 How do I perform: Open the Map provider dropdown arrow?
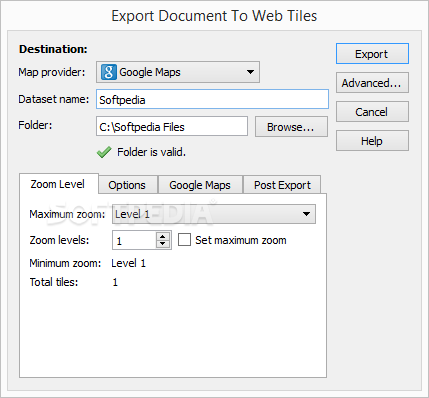(x=250, y=72)
